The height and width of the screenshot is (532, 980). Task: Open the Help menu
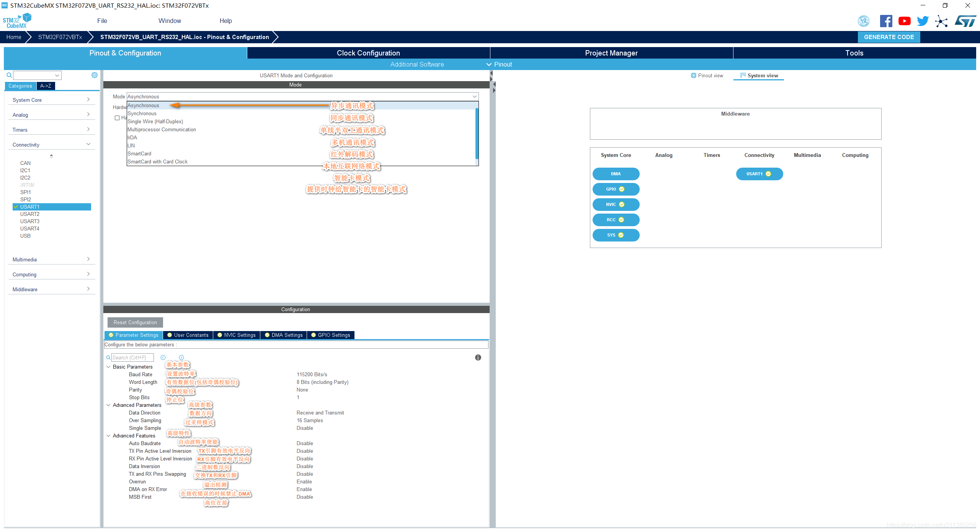tap(225, 21)
